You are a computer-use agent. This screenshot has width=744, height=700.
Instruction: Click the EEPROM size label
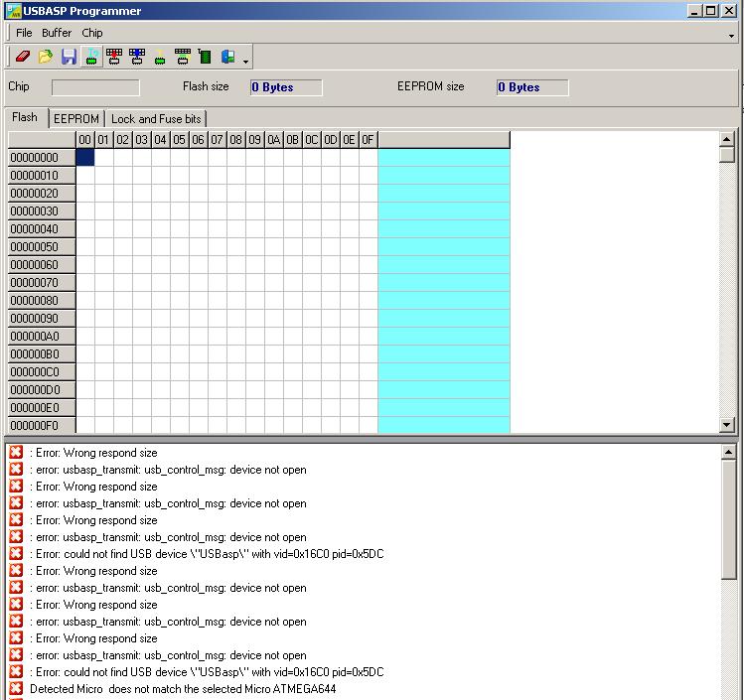click(x=431, y=86)
